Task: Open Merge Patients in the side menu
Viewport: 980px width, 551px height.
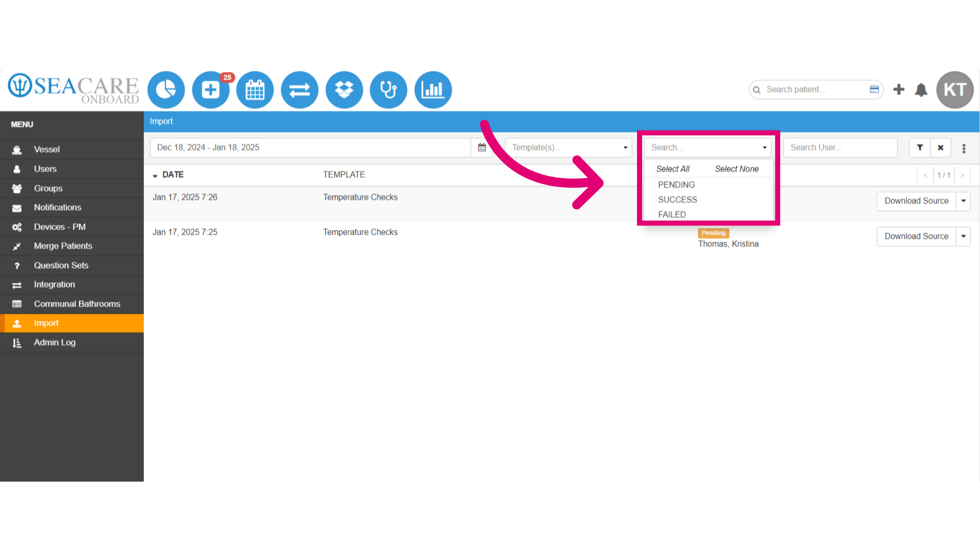Action: [x=72, y=246]
